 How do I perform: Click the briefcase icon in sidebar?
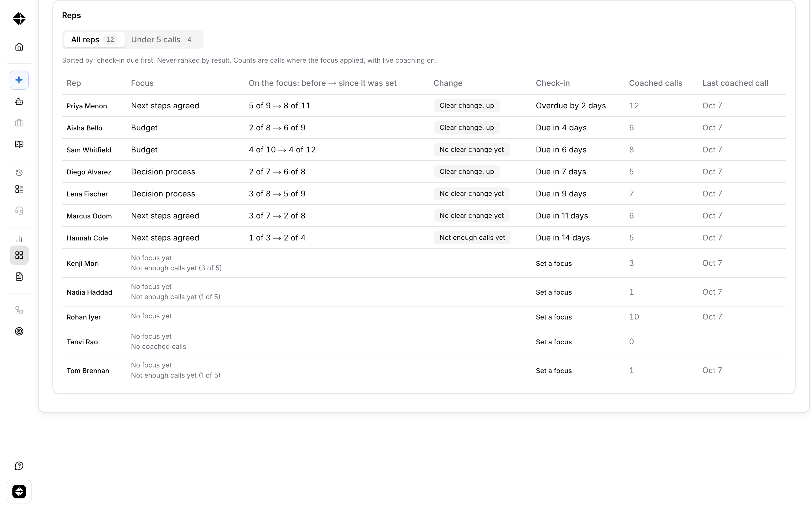19,123
